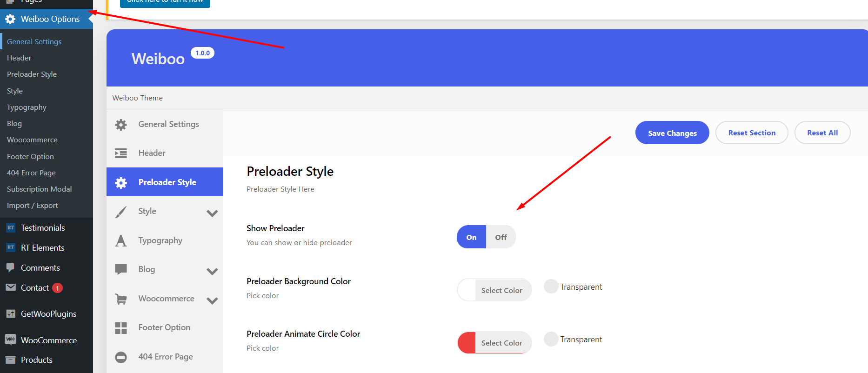Switch Show Preloader to Off
Viewport: 868px width, 373px height.
pyautogui.click(x=501, y=237)
